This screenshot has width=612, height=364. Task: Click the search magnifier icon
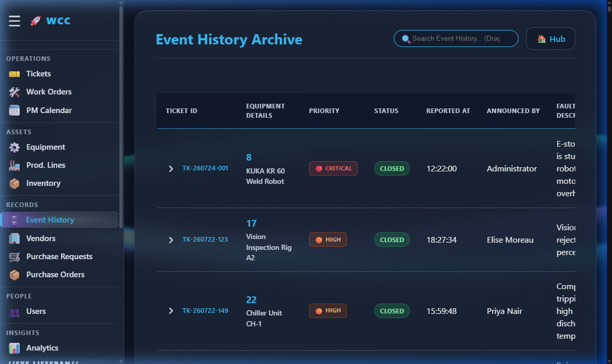click(x=406, y=39)
